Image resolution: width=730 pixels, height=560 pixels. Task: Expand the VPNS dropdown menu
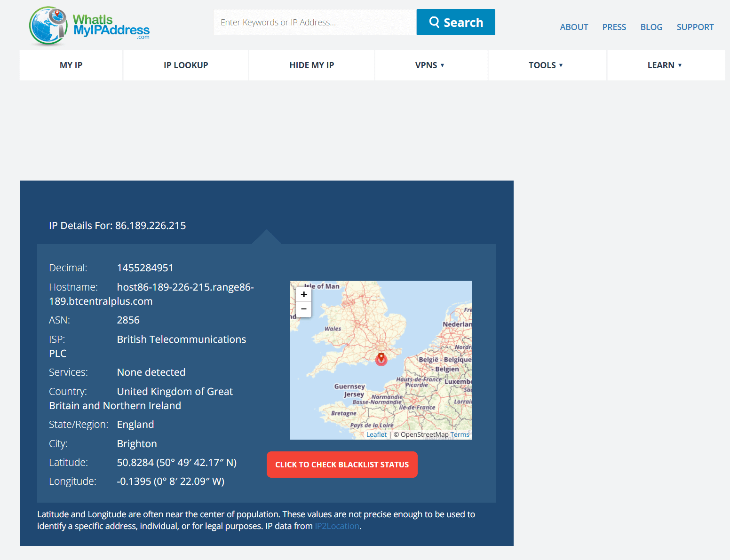(x=430, y=65)
